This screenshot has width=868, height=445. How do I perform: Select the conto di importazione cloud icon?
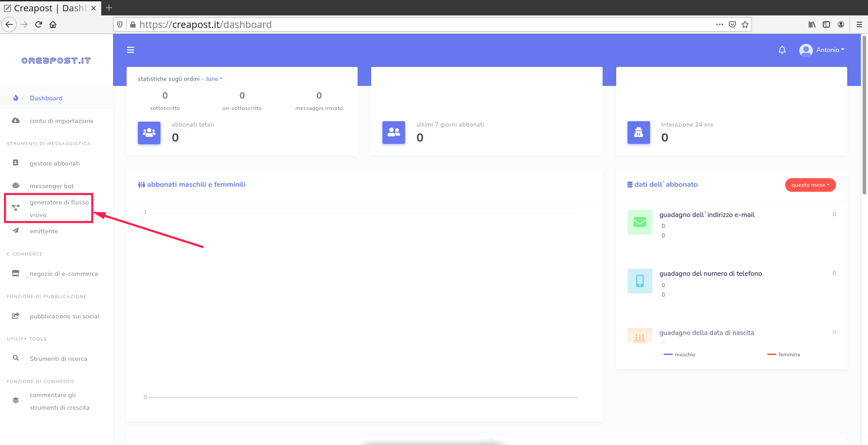coord(16,120)
